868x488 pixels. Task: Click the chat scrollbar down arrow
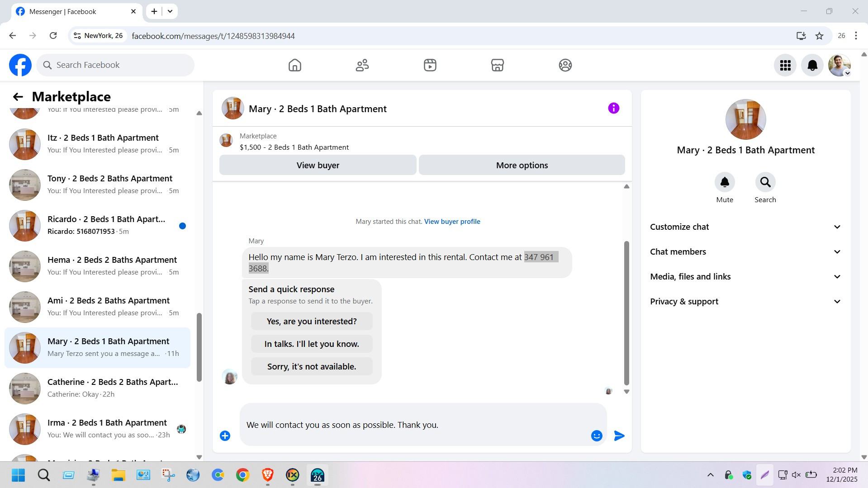click(x=626, y=392)
